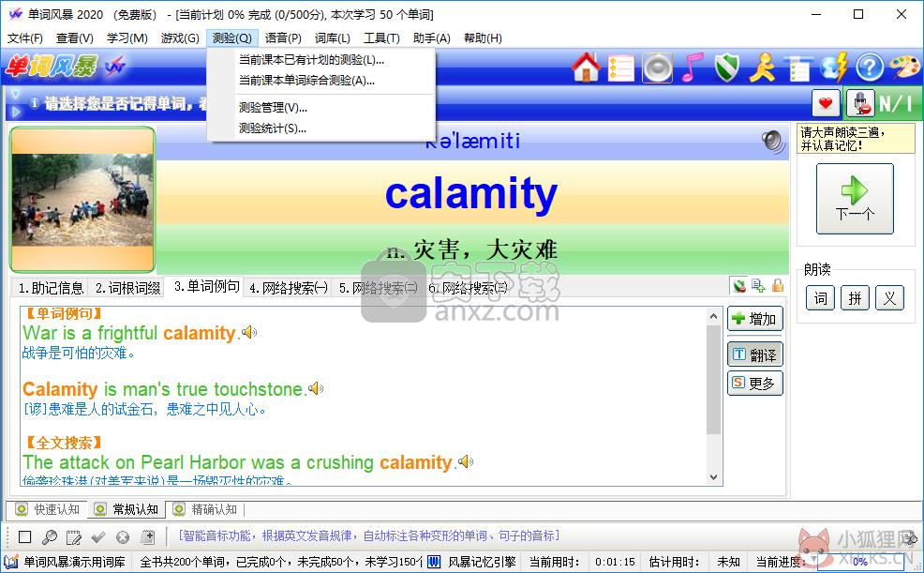Click the red-green icon left of export icon
This screenshot has height=573, width=924.
[739, 286]
